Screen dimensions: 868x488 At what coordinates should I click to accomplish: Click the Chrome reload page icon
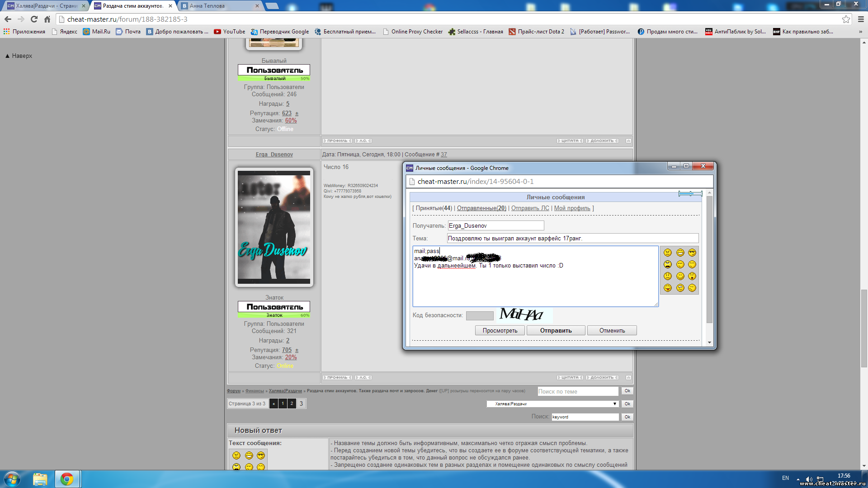34,19
